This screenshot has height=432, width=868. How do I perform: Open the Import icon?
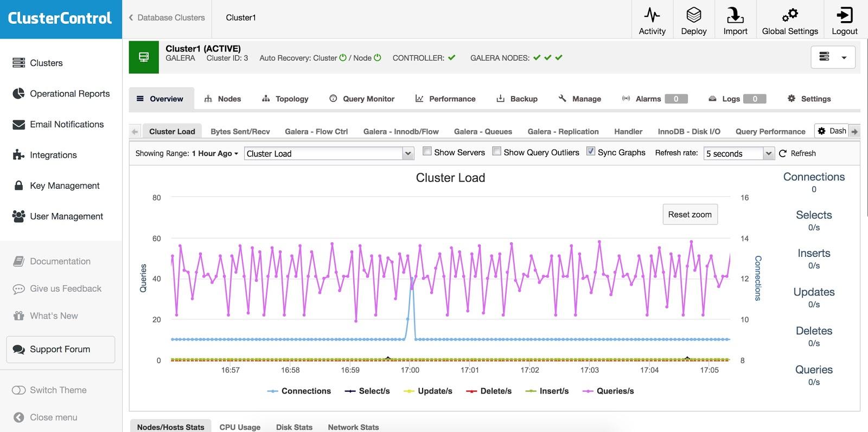click(735, 15)
